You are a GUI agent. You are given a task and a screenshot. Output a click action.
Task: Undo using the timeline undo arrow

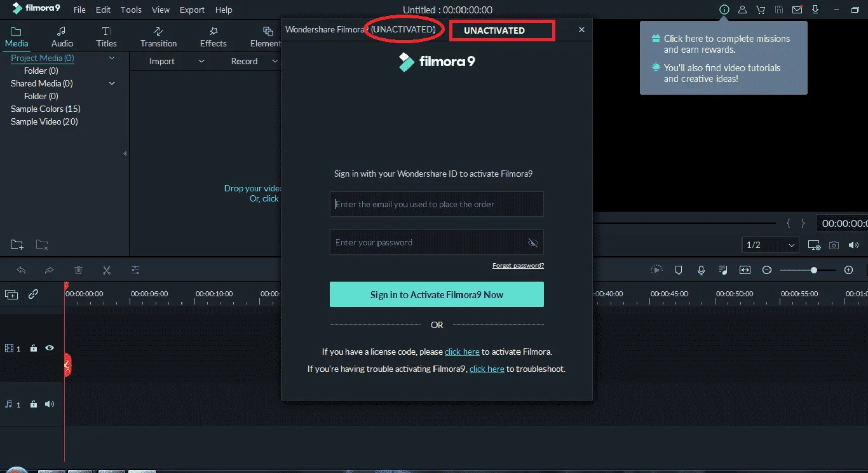click(x=21, y=270)
